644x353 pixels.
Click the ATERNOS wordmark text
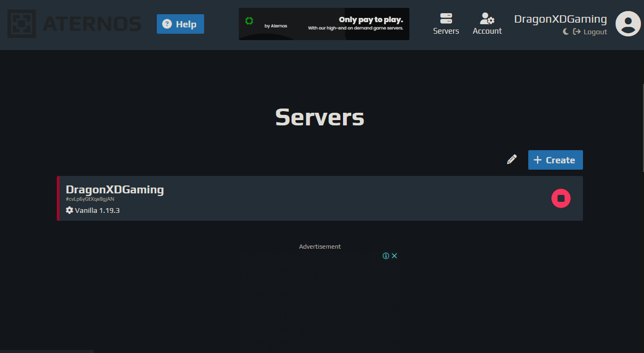[x=92, y=24]
